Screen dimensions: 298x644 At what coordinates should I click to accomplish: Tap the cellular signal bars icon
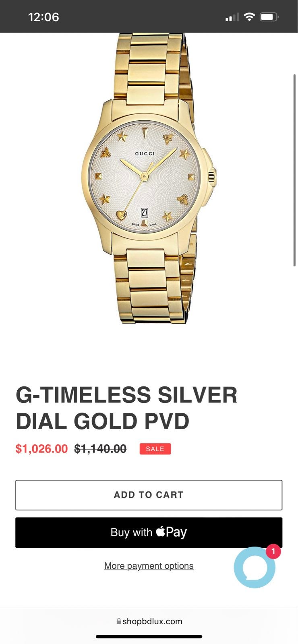[x=232, y=17]
